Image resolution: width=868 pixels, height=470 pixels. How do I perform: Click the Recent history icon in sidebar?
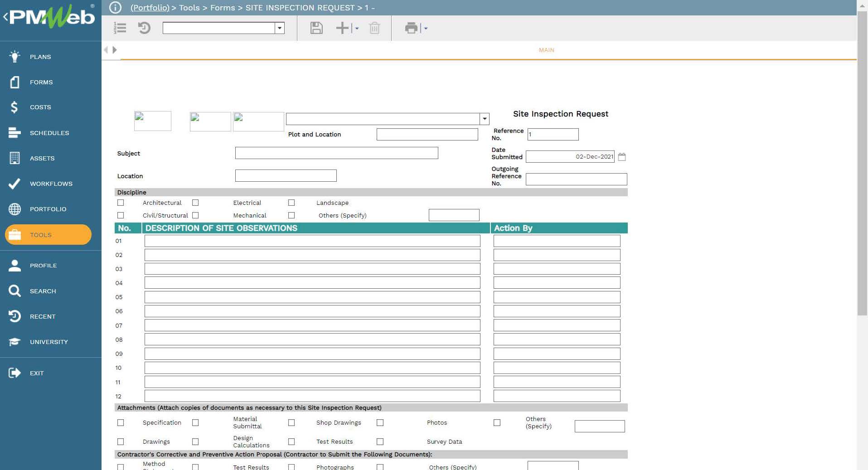[15, 316]
